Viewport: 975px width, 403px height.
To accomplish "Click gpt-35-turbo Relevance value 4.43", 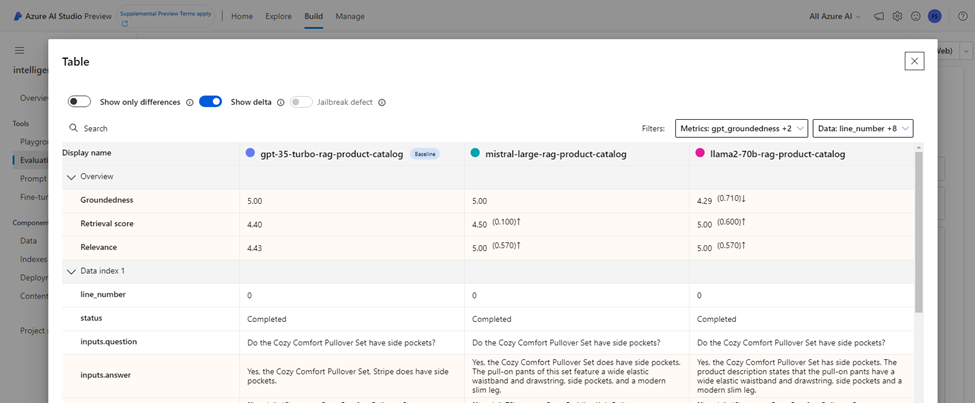I will tap(254, 248).
